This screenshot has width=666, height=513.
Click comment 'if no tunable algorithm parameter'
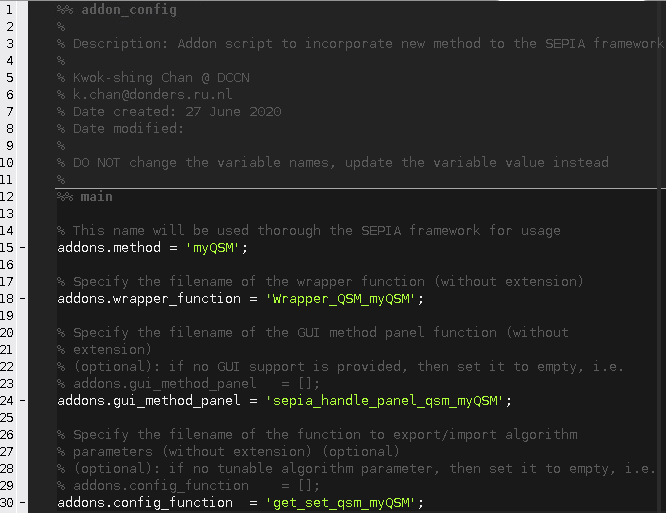(x=357, y=468)
